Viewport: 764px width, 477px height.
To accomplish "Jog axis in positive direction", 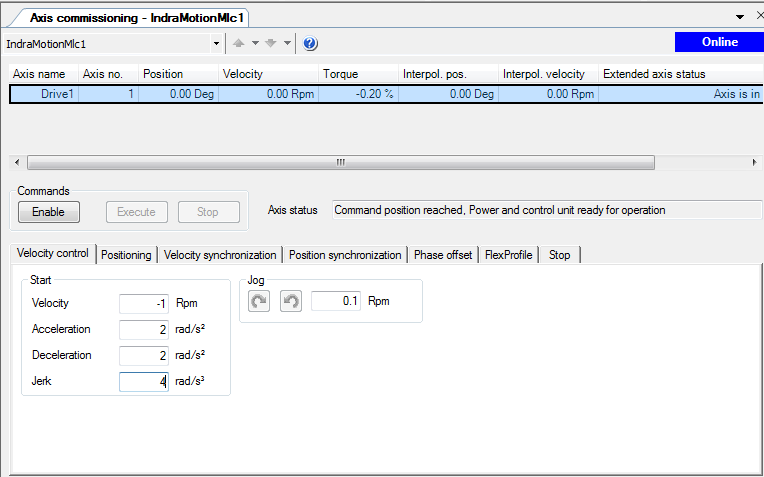I will point(259,301).
